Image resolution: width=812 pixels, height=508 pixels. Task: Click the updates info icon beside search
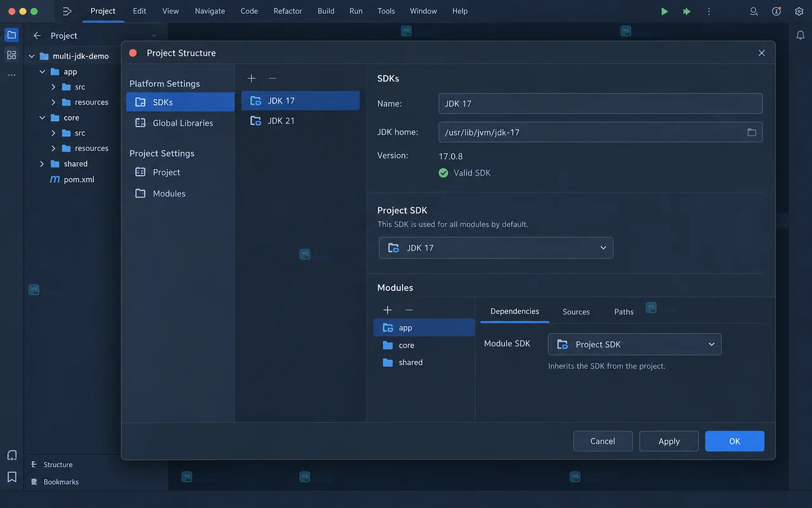pyautogui.click(x=776, y=11)
